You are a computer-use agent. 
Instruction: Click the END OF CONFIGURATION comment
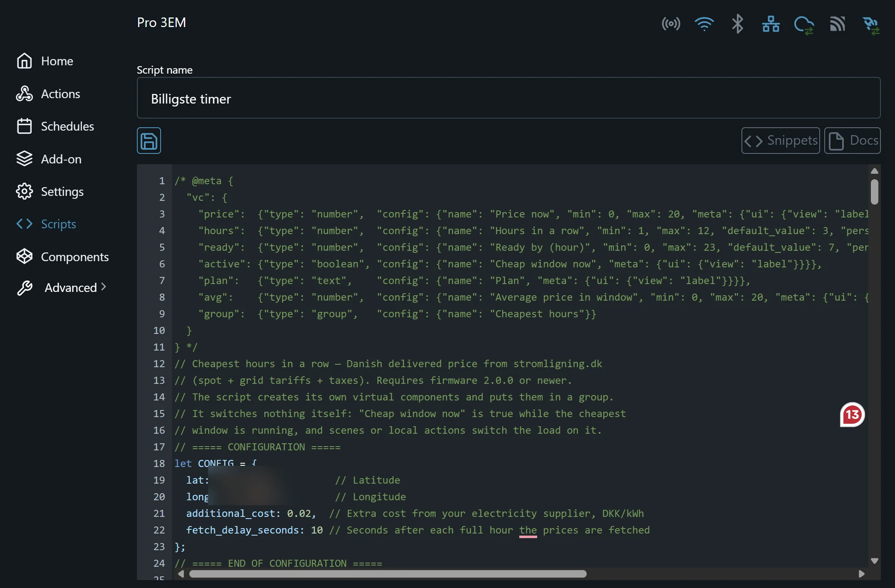point(278,563)
